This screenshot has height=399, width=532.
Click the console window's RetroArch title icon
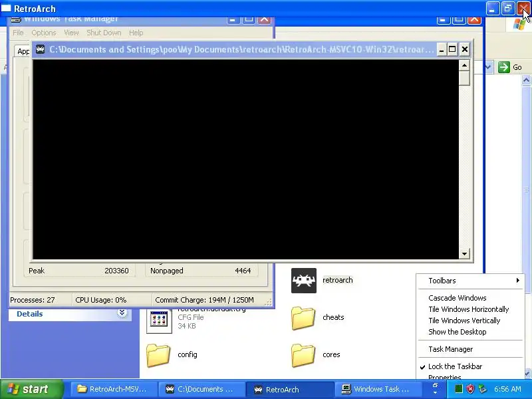pyautogui.click(x=41, y=49)
